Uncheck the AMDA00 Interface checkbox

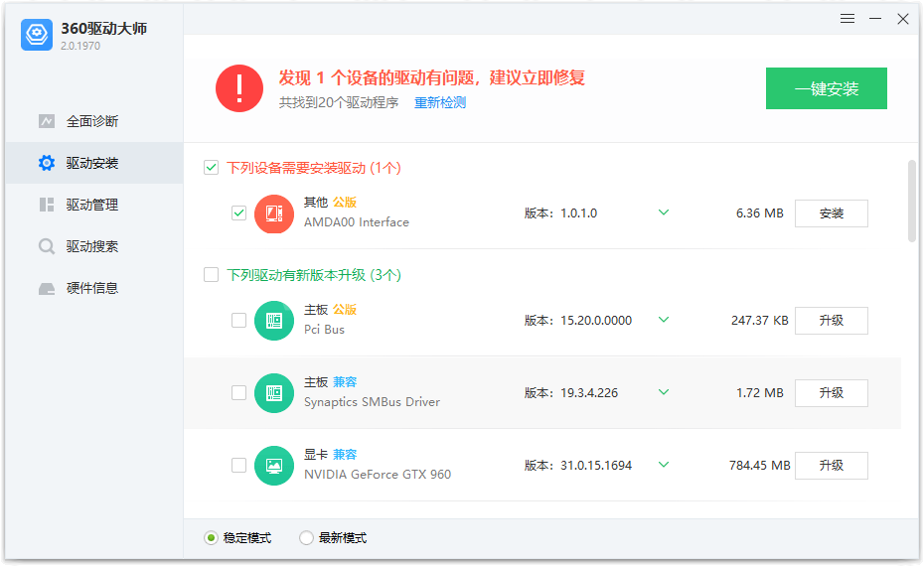(238, 212)
